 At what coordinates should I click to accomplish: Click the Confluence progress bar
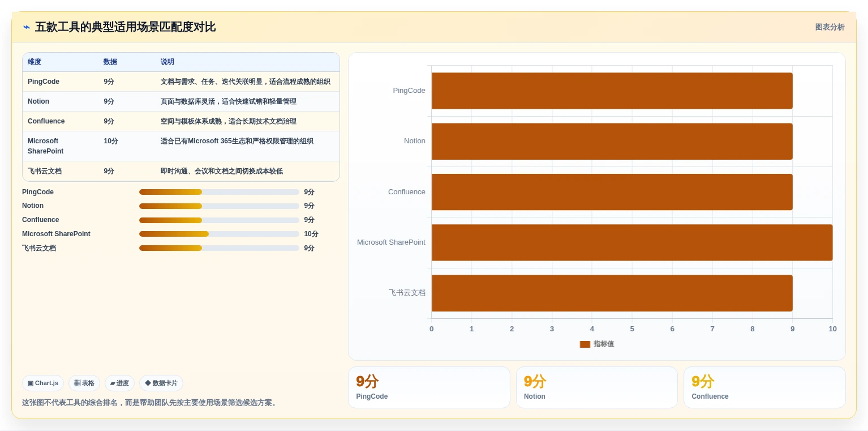[x=219, y=220]
